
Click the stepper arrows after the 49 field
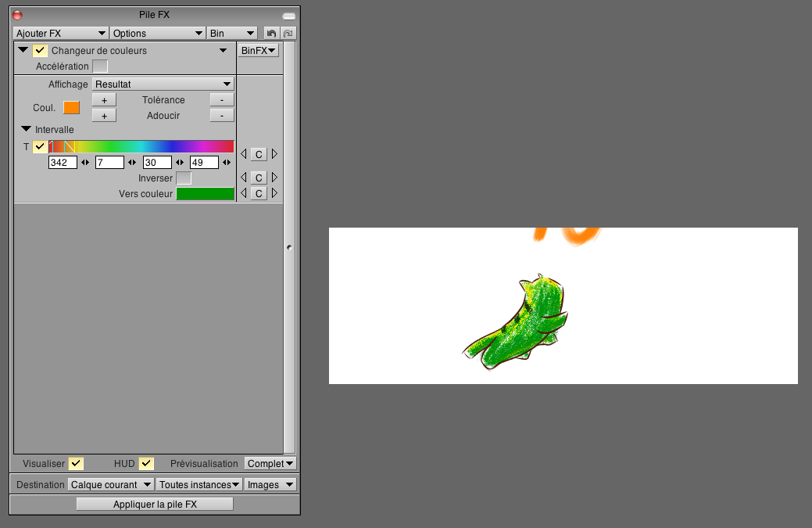point(227,162)
